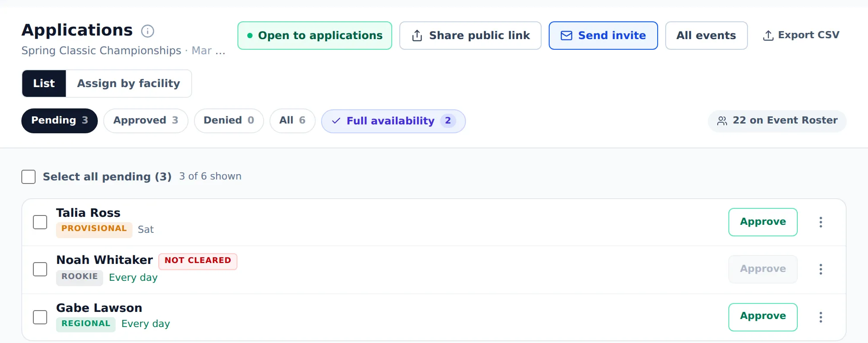Viewport: 868px width, 343px height.
Task: Check the Select all pending checkbox
Action: click(28, 177)
